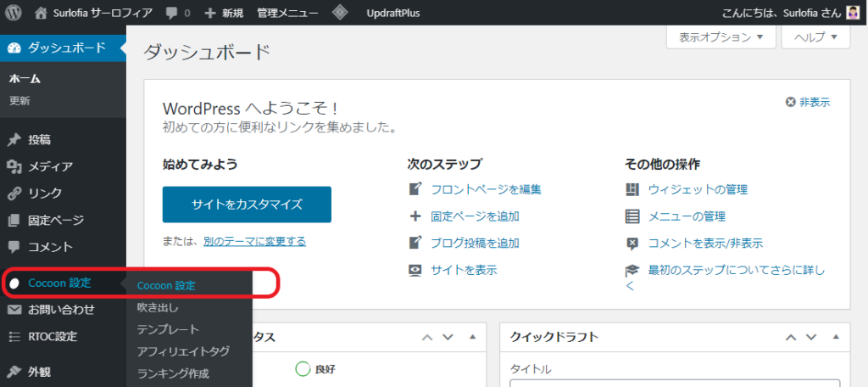Open the サイトを表示 link
868x387 pixels.
[x=464, y=271]
